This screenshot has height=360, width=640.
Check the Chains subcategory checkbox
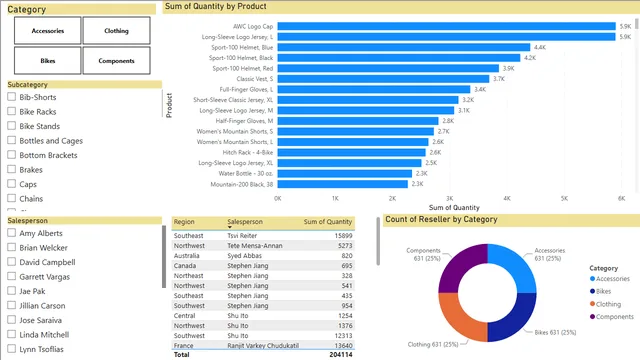[x=11, y=198]
